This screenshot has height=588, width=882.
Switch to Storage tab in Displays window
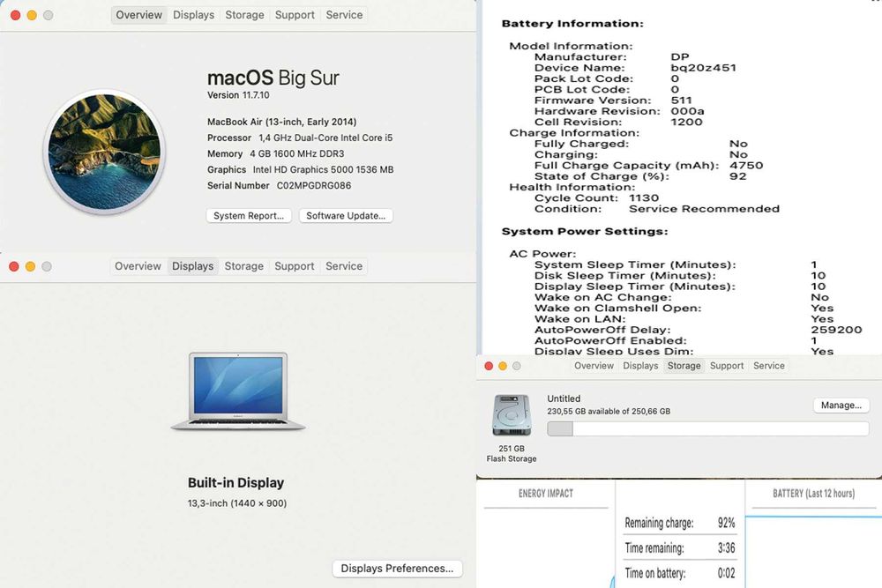pyautogui.click(x=243, y=266)
